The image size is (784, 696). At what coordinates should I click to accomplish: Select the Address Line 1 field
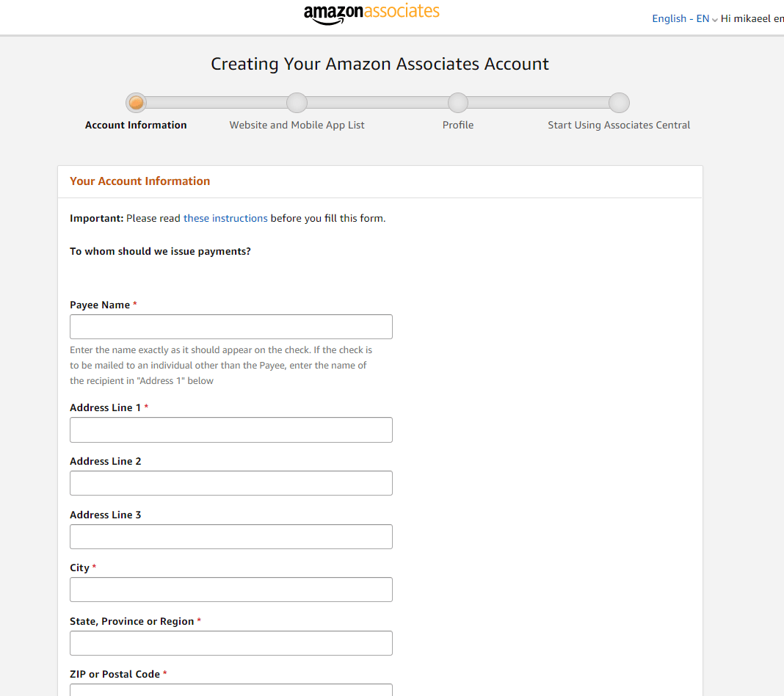coord(231,429)
